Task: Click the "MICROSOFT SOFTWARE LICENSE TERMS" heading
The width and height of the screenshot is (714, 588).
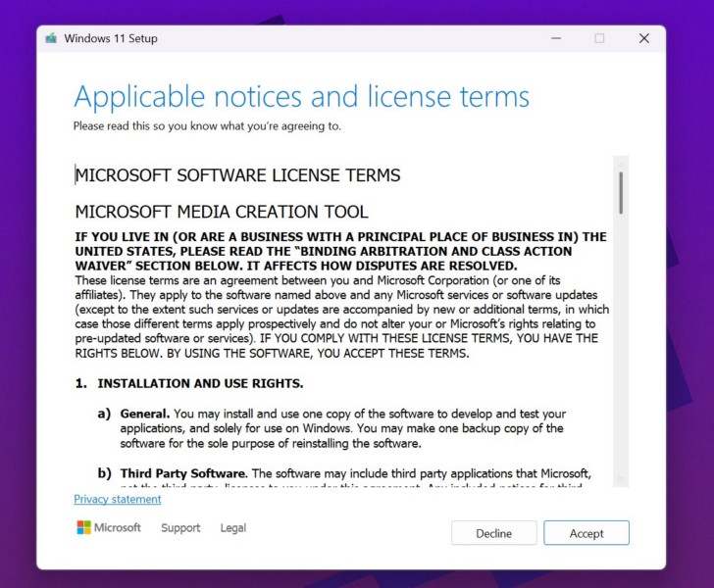Action: (x=238, y=175)
